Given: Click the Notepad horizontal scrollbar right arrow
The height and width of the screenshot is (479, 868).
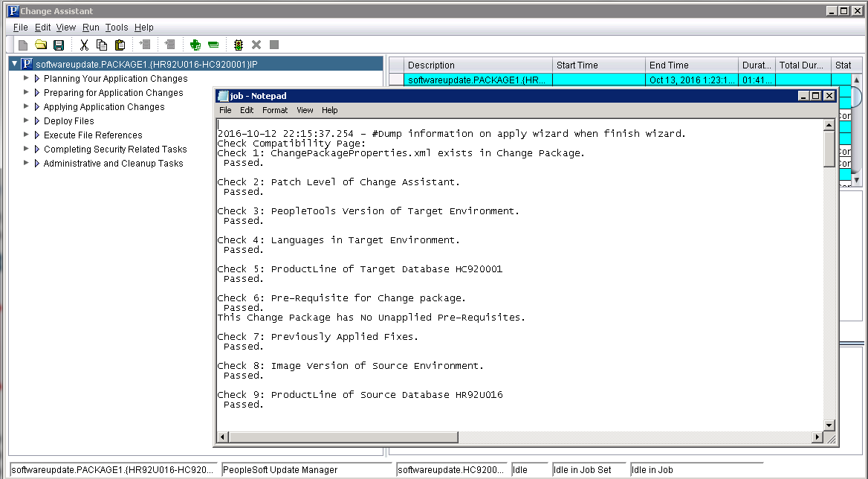Looking at the screenshot, I should [817, 437].
